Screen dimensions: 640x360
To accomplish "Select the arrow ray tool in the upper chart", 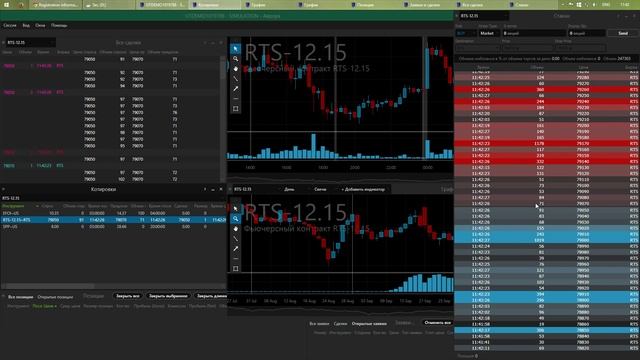I will [x=236, y=89].
